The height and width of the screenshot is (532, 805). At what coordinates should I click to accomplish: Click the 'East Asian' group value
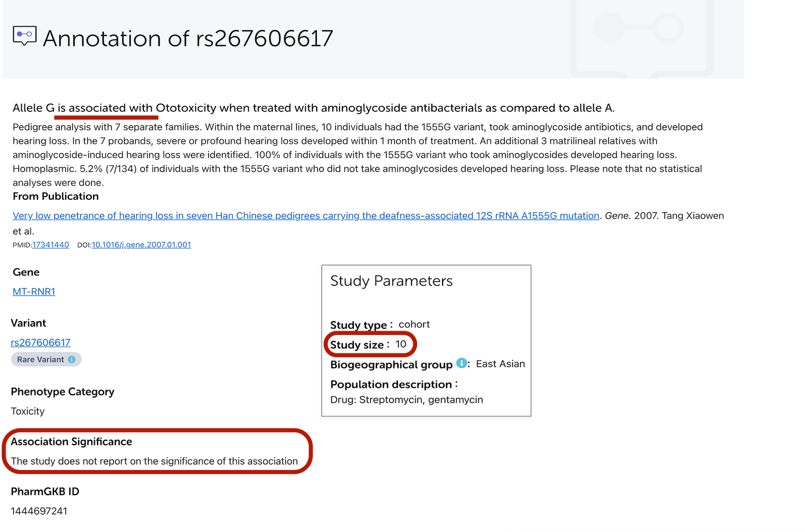(x=500, y=364)
